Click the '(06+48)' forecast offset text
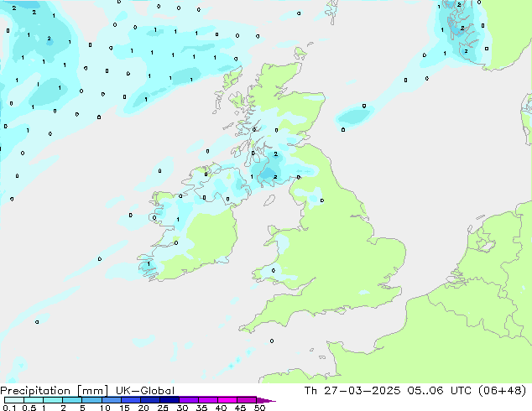The width and height of the screenshot is (532, 411). [x=502, y=391]
